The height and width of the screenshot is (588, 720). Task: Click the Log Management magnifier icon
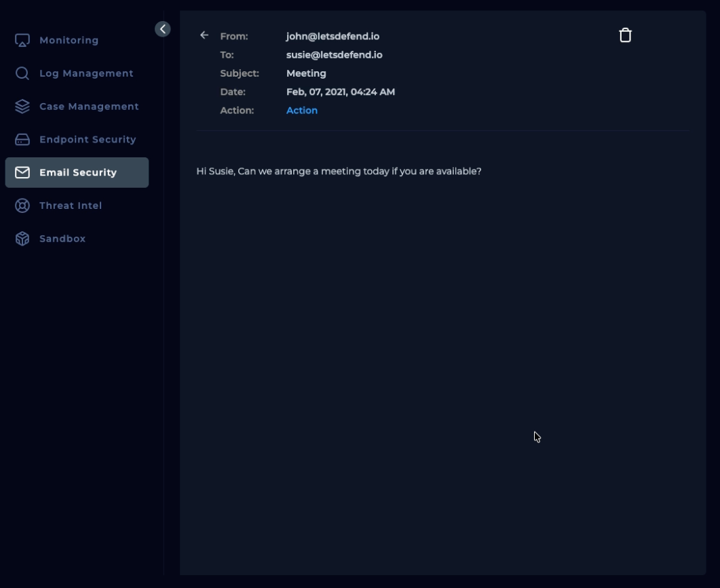[22, 73]
